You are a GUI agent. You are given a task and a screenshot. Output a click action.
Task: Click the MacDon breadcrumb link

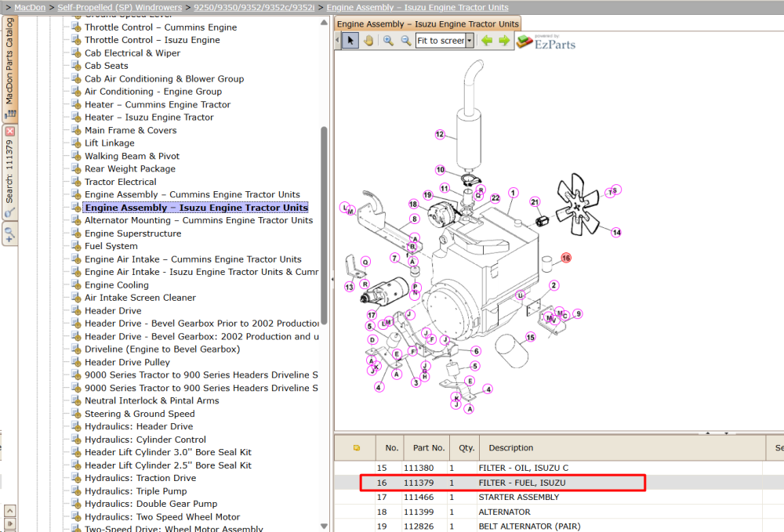pos(30,8)
